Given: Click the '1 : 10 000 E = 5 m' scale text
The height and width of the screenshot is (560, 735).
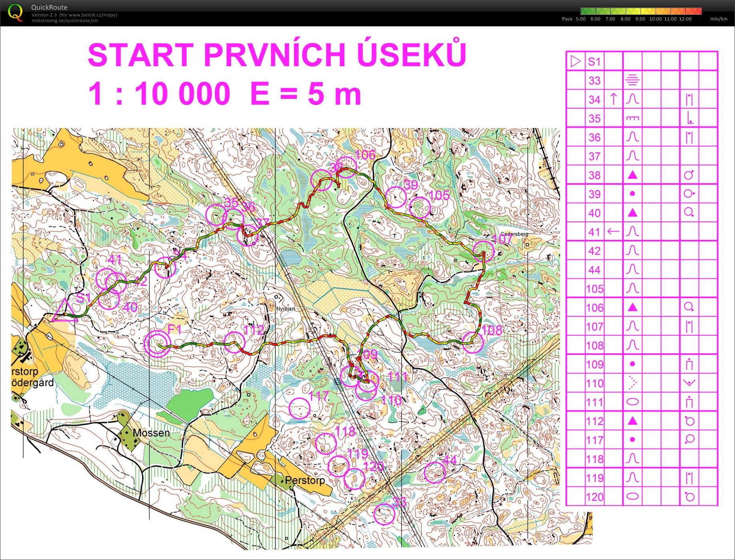Looking at the screenshot, I should click(224, 94).
